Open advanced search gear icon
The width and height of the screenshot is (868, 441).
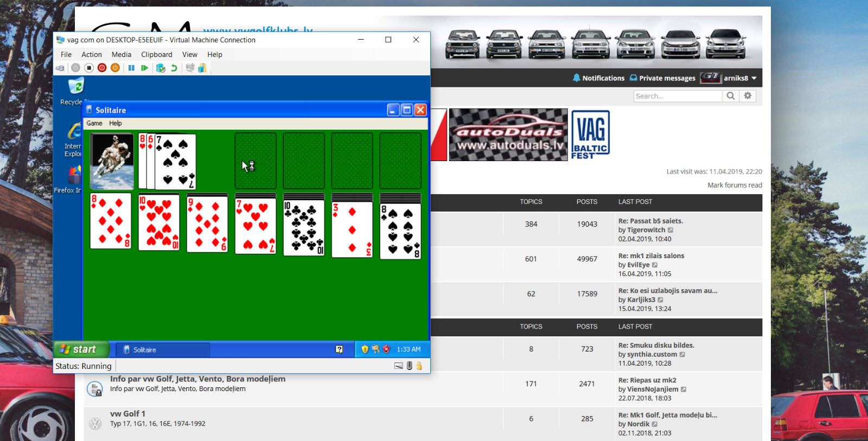[x=748, y=96]
